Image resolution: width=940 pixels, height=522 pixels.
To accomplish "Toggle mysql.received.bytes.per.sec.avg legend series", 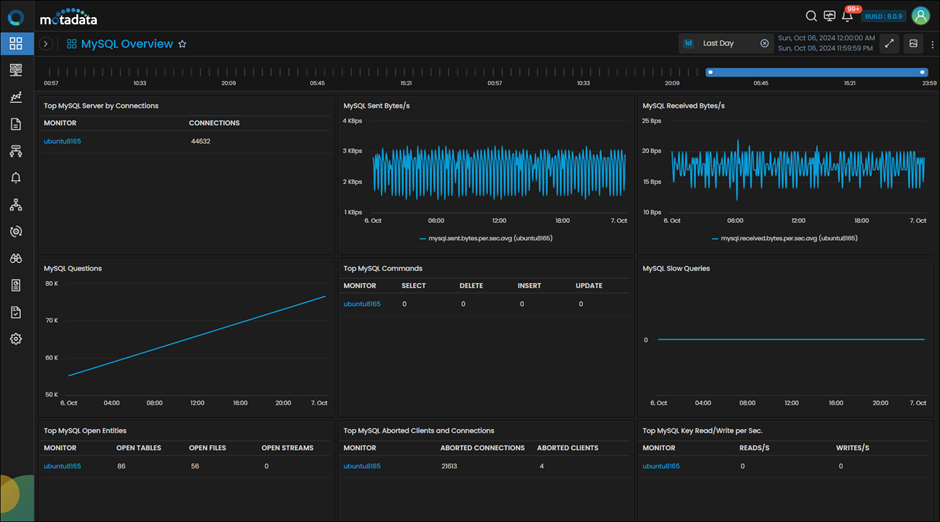I will (785, 239).
